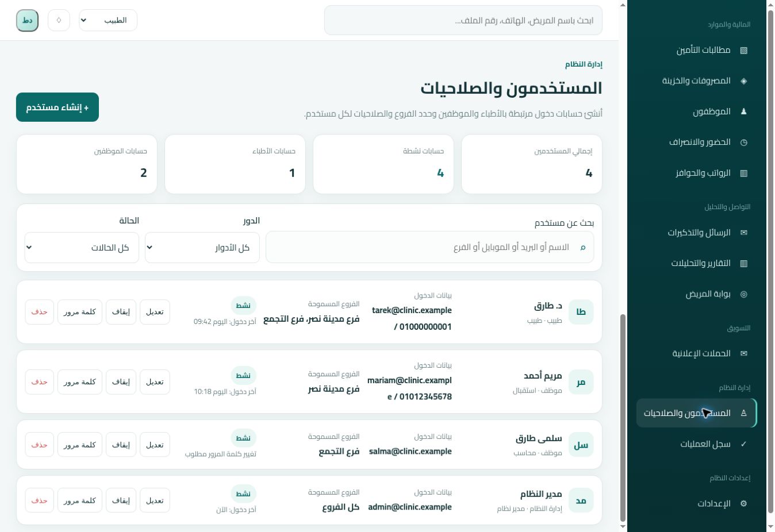Click the operations log checkmark icon
This screenshot has width=775, height=532.
(x=743, y=444)
